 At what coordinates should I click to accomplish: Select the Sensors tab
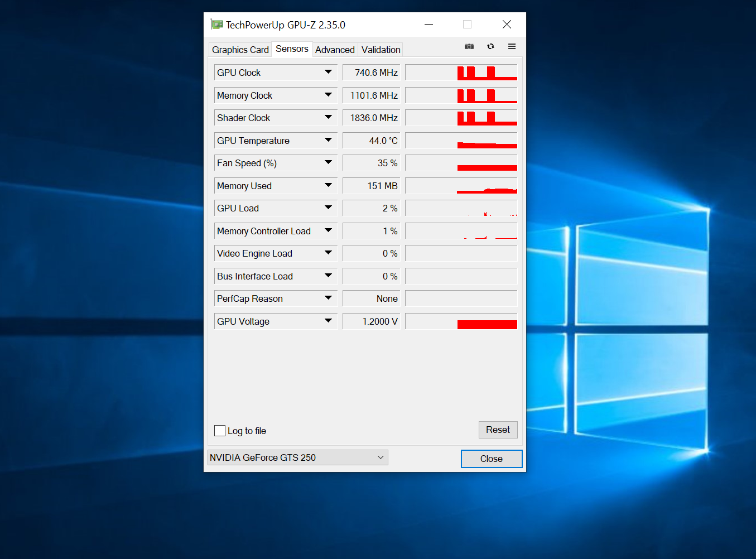(292, 49)
